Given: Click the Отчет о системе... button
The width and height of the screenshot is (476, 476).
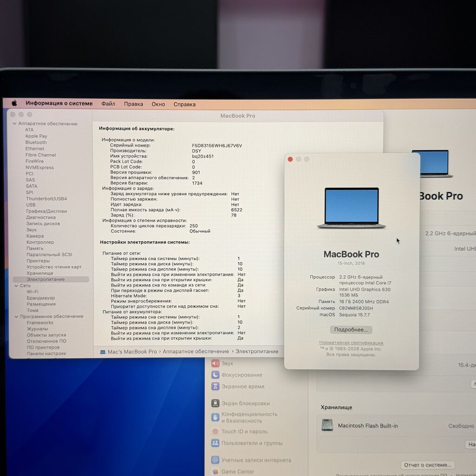Looking at the screenshot, I should coord(427,465).
